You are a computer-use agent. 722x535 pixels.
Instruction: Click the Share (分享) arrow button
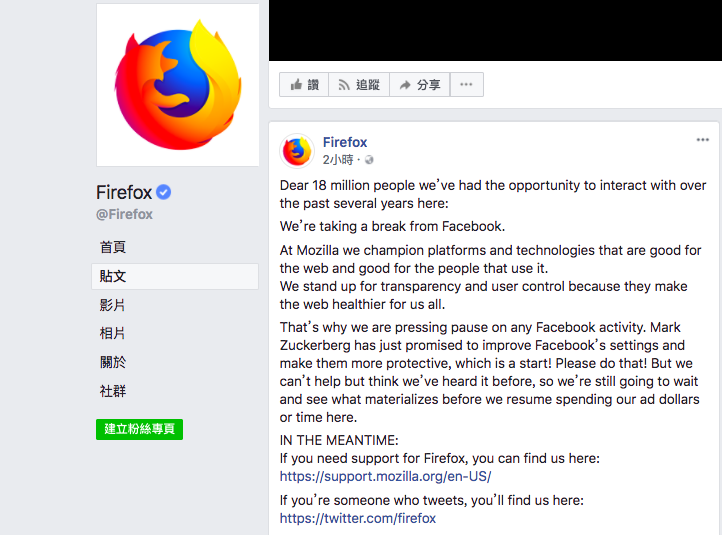coord(419,85)
